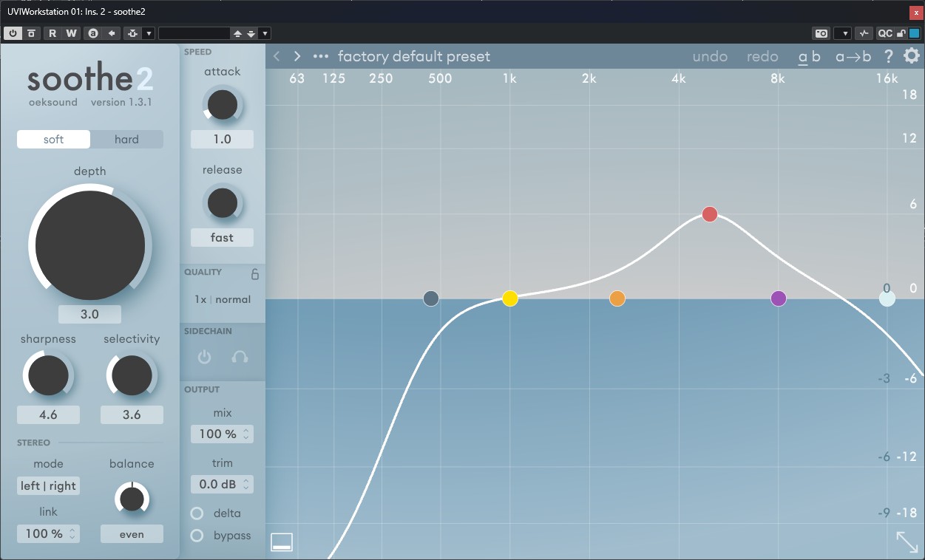Toggle the sidechain power icon
Viewport: 925px width, 560px height.
coord(205,357)
